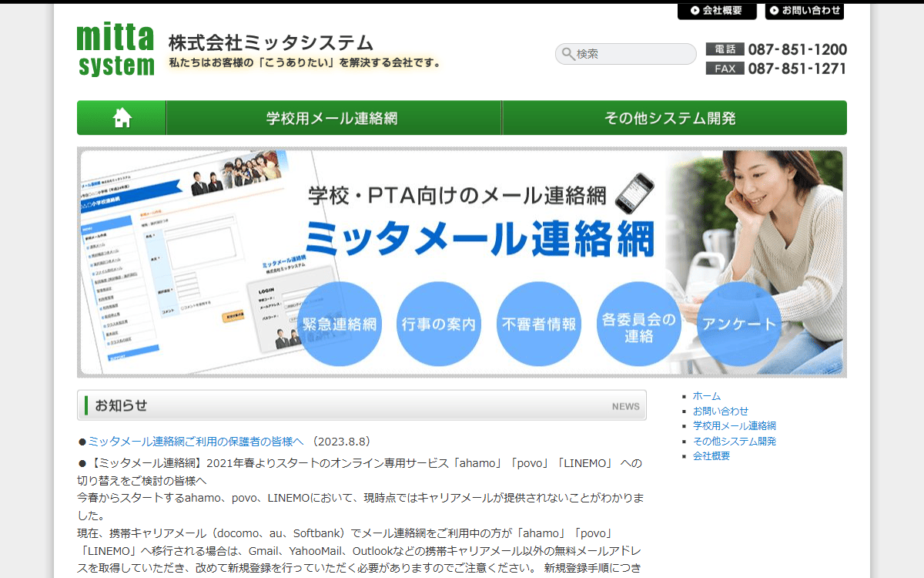Screen dimensions: 924x578
Task: Click the 不審者情報 circle in the banner
Action: [539, 324]
